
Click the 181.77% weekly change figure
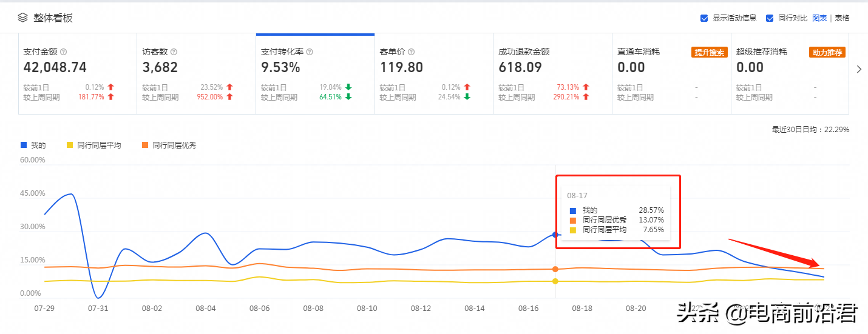tap(91, 97)
